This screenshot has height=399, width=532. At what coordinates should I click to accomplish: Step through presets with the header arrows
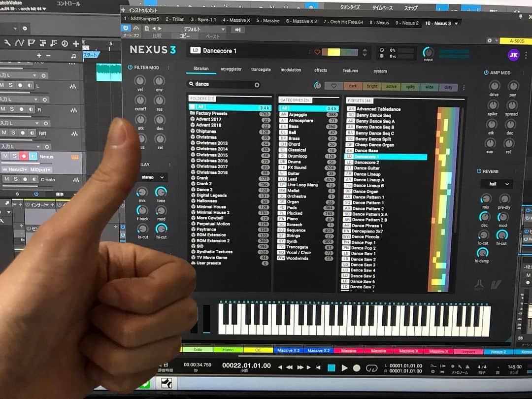pyautogui.click(x=365, y=52)
